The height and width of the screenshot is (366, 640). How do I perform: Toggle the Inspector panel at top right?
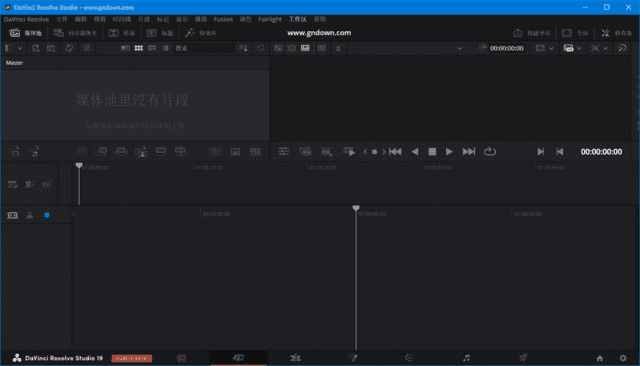pyautogui.click(x=616, y=33)
